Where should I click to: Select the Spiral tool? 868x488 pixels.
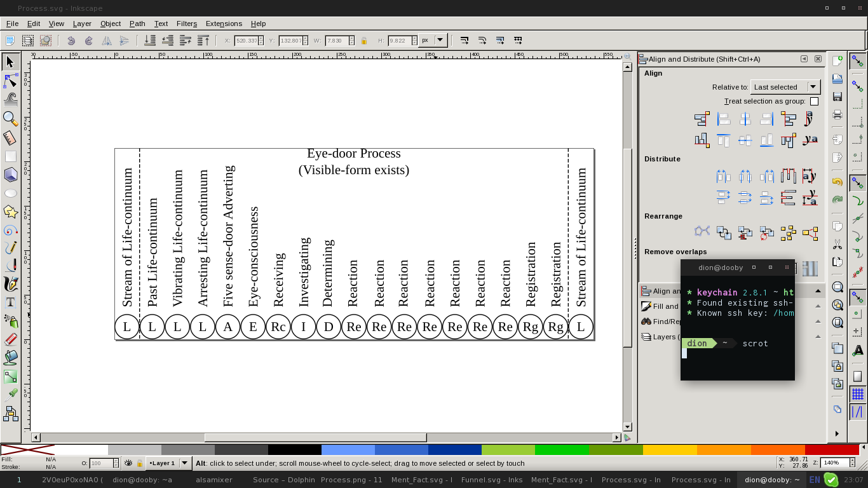pyautogui.click(x=10, y=230)
